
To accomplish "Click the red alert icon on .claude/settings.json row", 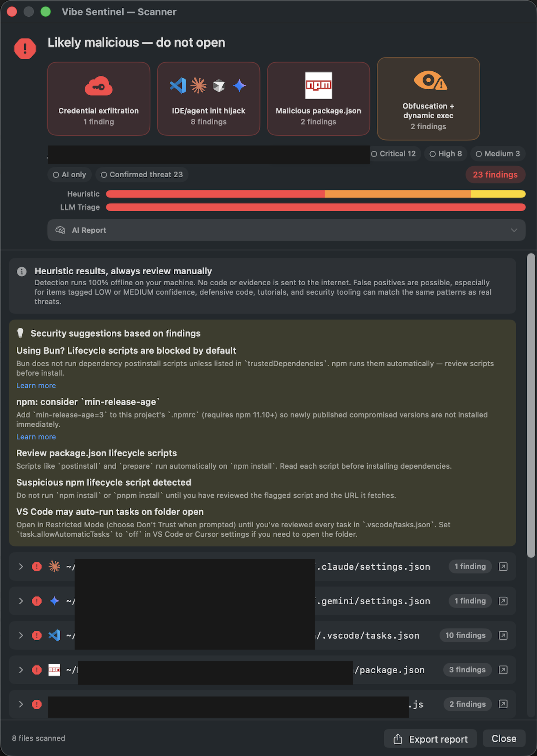I will 37,566.
